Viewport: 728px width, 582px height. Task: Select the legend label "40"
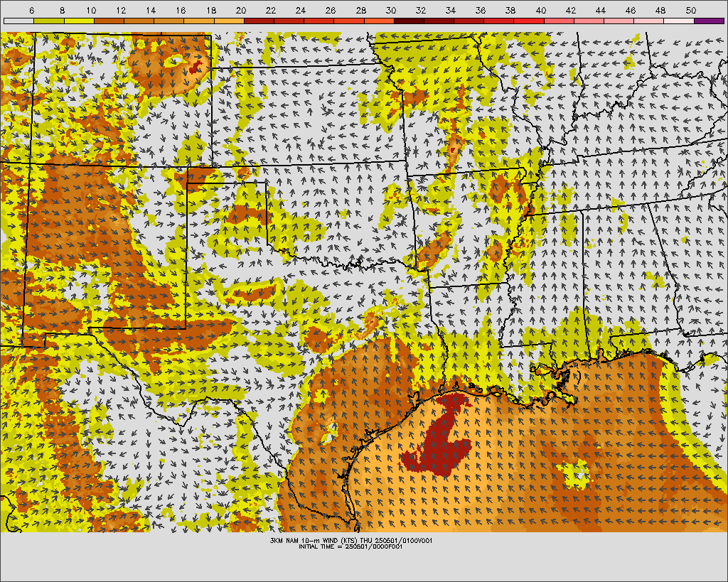pos(541,10)
